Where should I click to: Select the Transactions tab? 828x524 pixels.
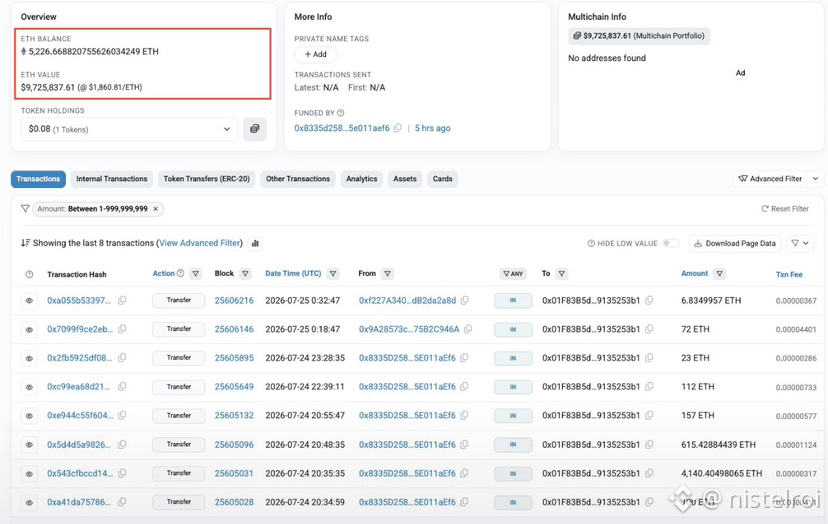[x=38, y=179]
